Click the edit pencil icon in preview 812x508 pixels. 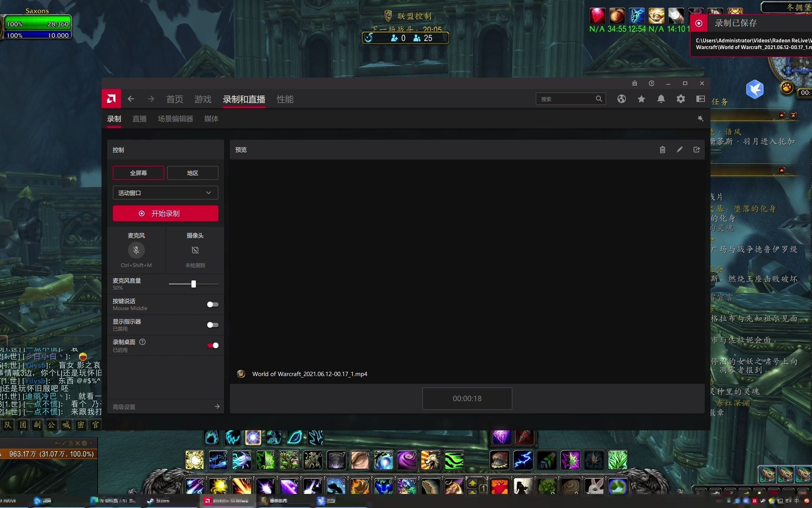pyautogui.click(x=679, y=150)
